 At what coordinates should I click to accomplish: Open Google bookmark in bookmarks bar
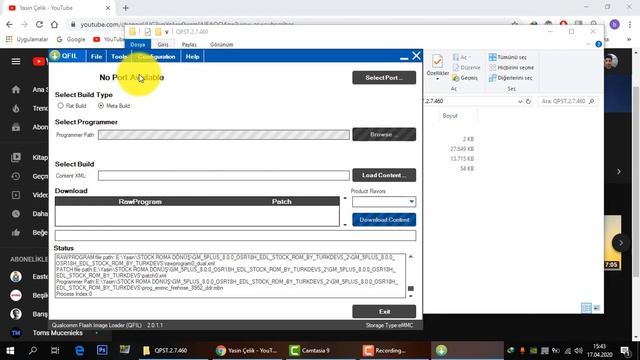pyautogui.click(x=71, y=39)
